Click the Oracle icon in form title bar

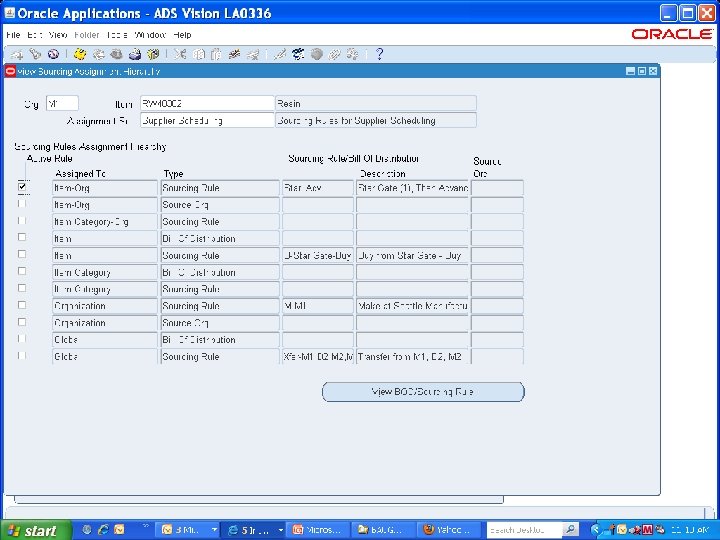pos(10,71)
